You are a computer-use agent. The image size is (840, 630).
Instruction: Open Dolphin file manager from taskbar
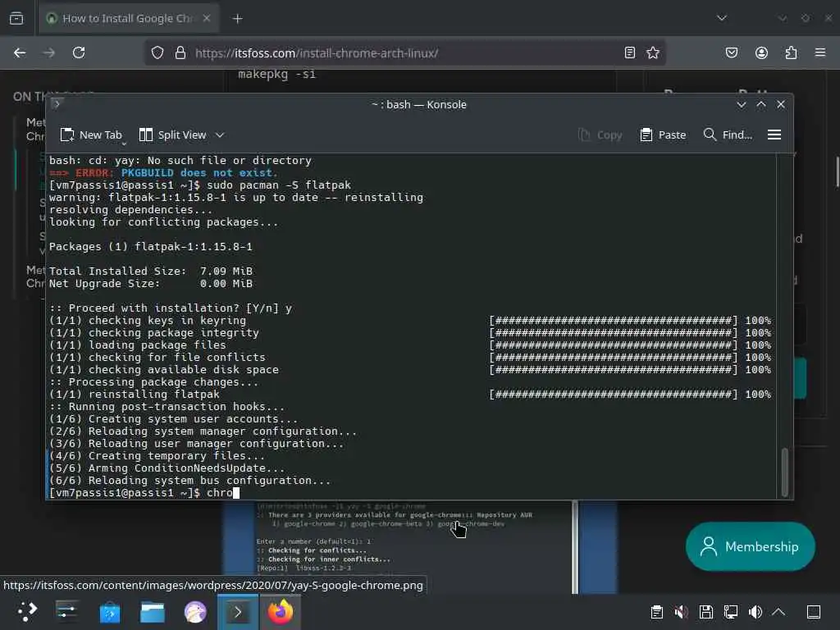coord(153,612)
